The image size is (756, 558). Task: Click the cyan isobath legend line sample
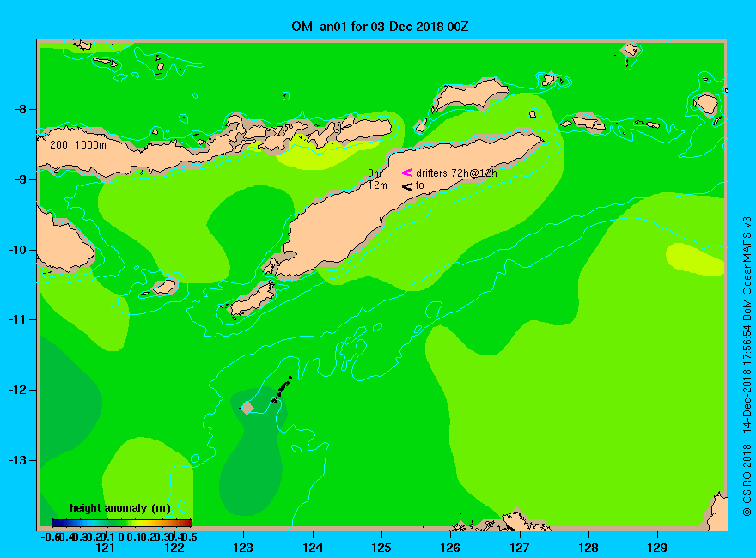click(x=70, y=155)
